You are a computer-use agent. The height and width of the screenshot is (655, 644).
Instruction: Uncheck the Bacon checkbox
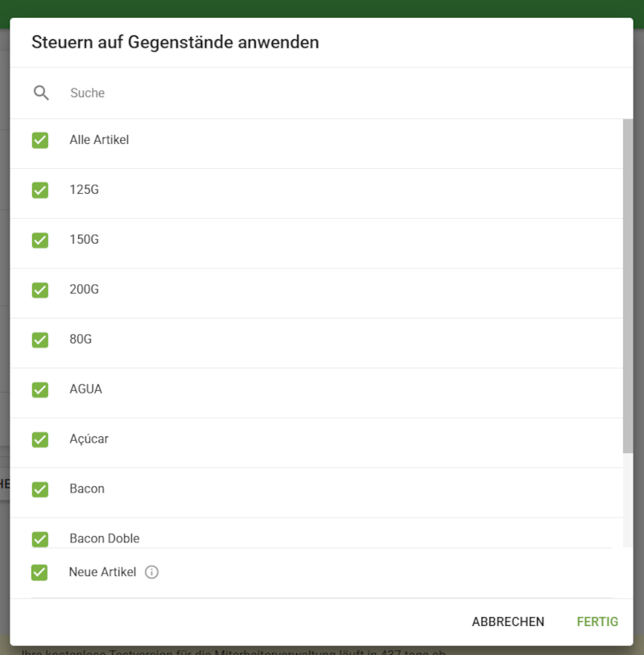pos(40,489)
